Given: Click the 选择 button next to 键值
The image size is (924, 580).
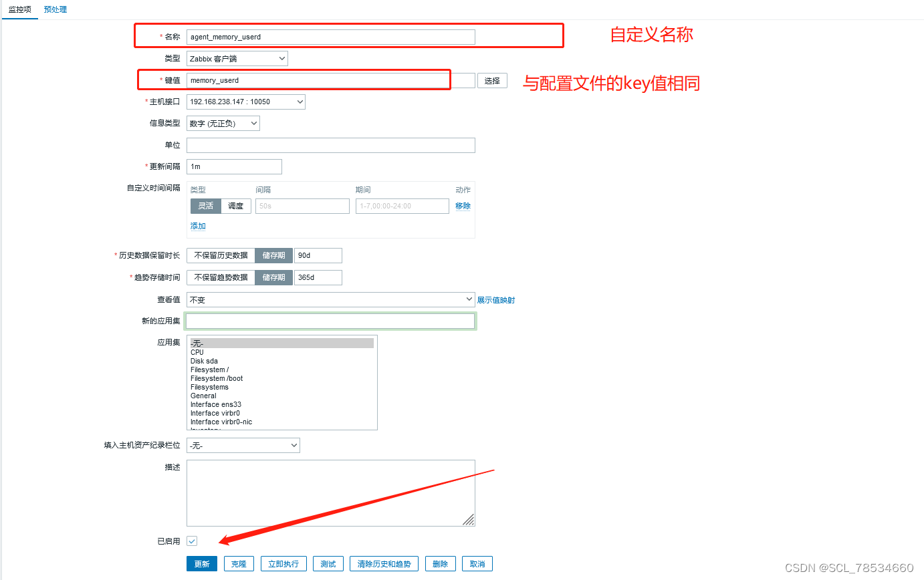Looking at the screenshot, I should point(492,80).
